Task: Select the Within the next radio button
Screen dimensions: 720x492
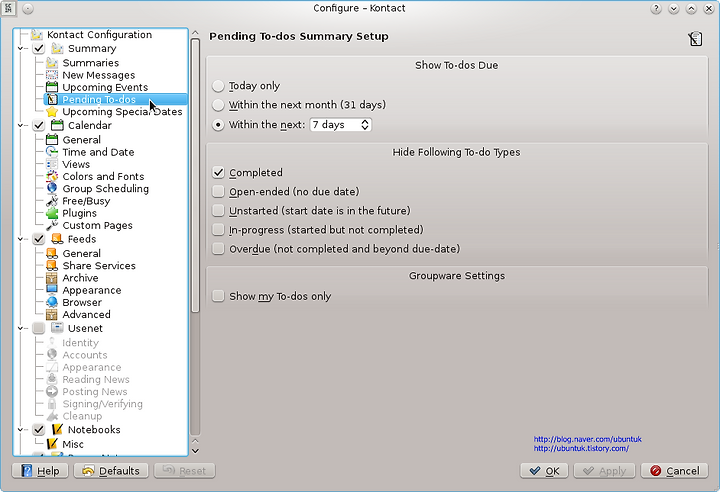Action: pos(218,124)
